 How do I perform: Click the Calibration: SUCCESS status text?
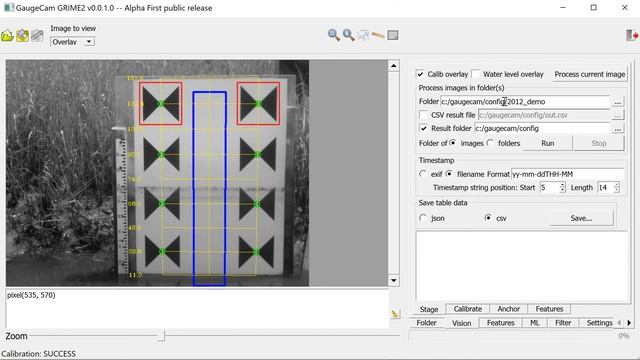pyautogui.click(x=38, y=354)
